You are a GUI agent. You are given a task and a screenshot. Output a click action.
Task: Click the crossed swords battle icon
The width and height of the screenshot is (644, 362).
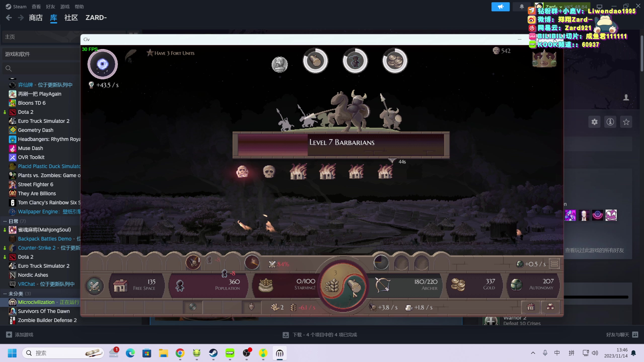tap(95, 286)
